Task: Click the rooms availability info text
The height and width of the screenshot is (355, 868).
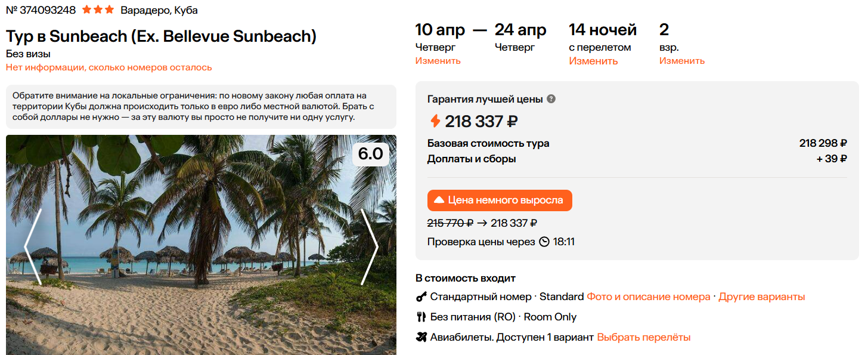Action: click(108, 67)
